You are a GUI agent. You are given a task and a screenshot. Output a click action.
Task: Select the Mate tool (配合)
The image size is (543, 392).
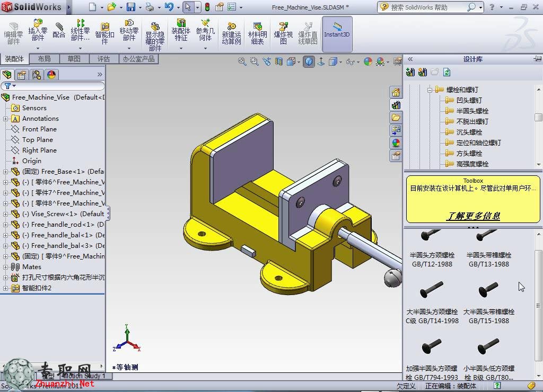click(59, 30)
